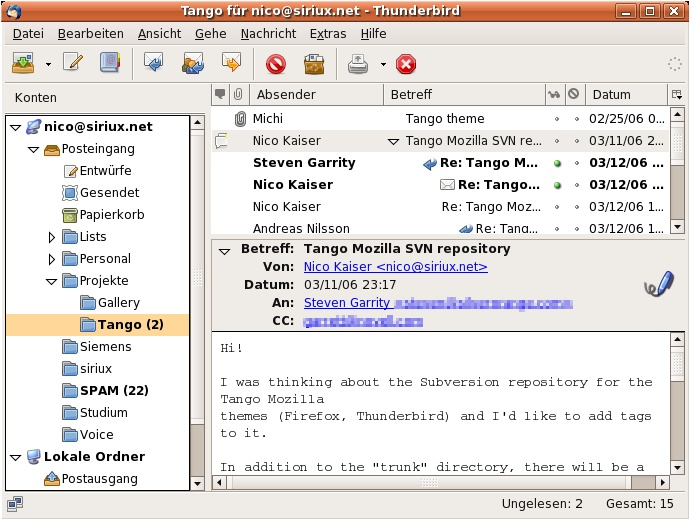The height and width of the screenshot is (520, 690).
Task: Toggle read status of bold Nico Kaiser message
Action: [558, 185]
